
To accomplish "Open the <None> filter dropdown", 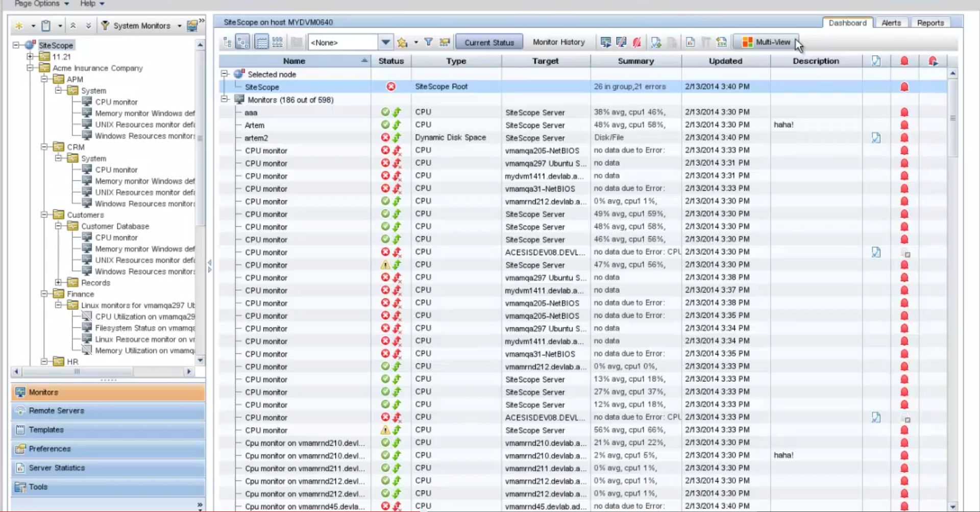I will pyautogui.click(x=386, y=42).
